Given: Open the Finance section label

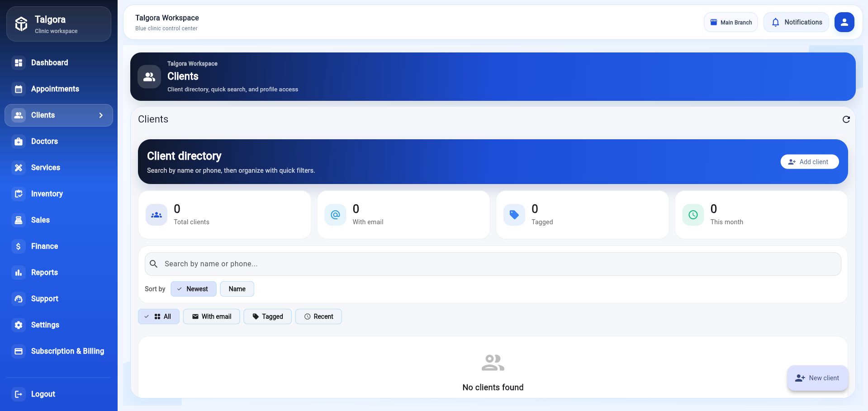Looking at the screenshot, I should 44,246.
